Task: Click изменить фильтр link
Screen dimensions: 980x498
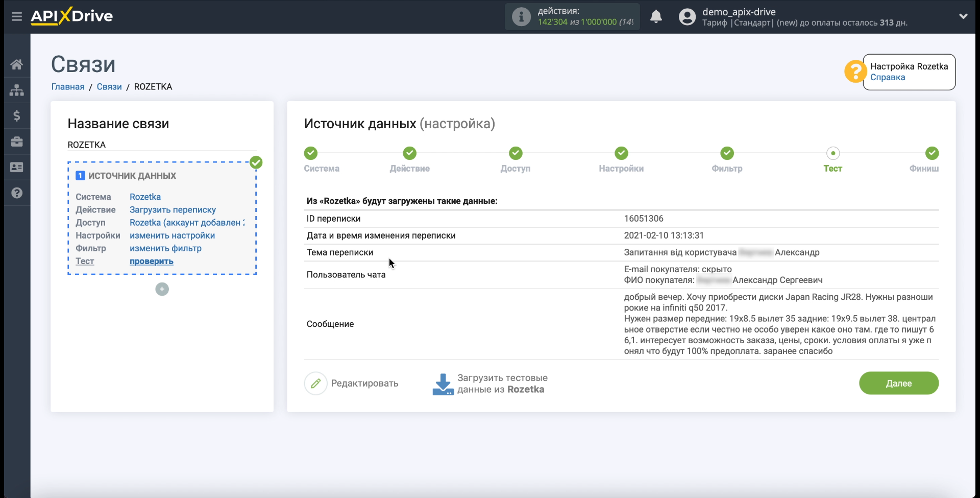Action: [165, 248]
